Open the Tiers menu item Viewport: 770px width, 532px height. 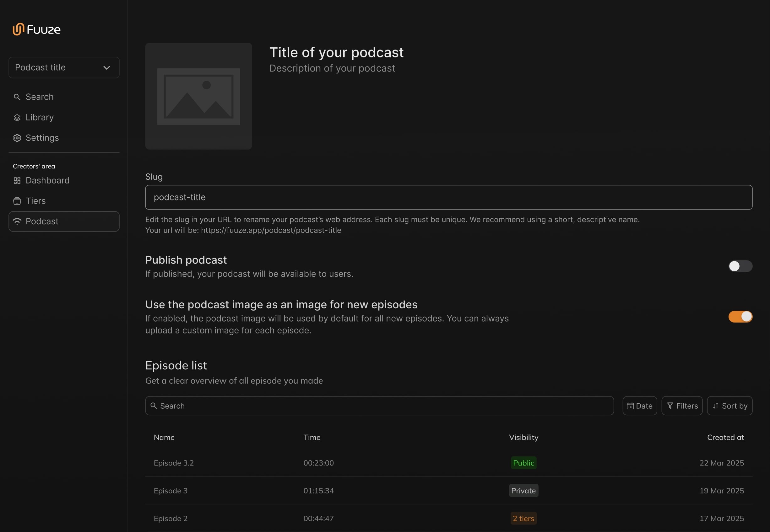36,201
